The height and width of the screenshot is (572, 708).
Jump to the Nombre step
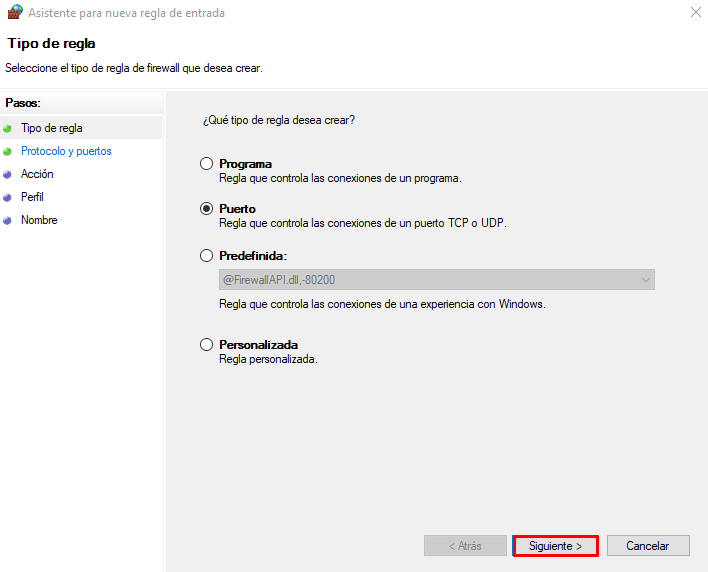tap(39, 220)
